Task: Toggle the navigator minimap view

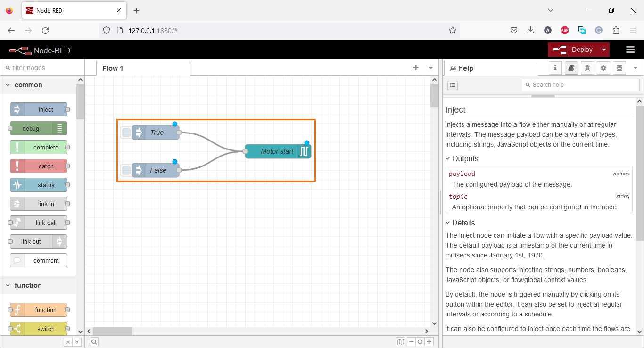Action: [x=400, y=341]
